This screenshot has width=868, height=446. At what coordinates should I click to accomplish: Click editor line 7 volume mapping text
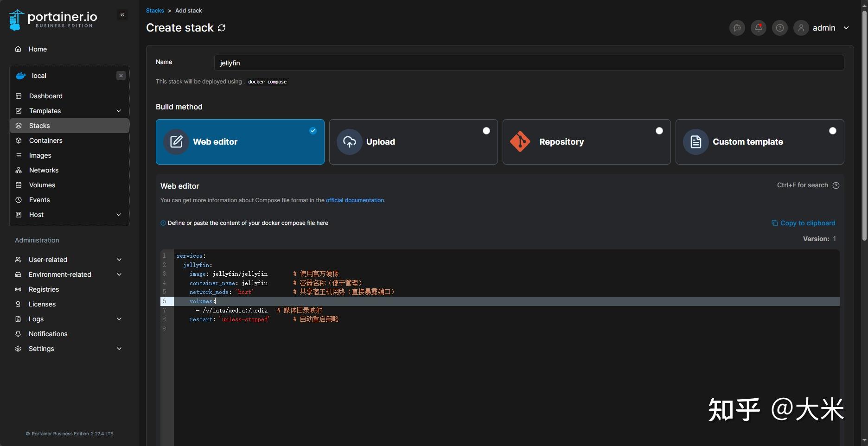pos(232,311)
